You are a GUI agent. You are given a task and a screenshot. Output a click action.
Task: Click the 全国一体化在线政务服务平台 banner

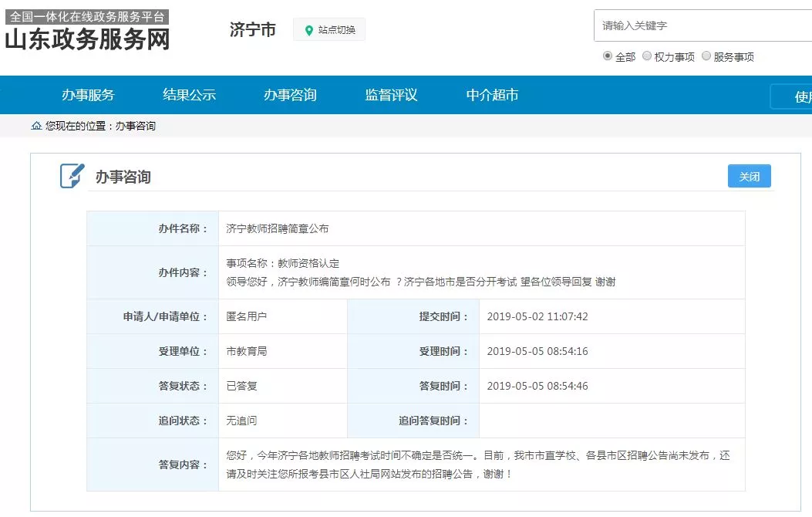click(87, 16)
